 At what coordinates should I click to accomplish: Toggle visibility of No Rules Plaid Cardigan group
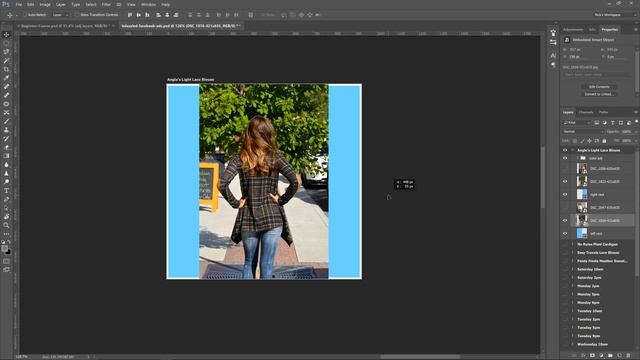pyautogui.click(x=565, y=244)
